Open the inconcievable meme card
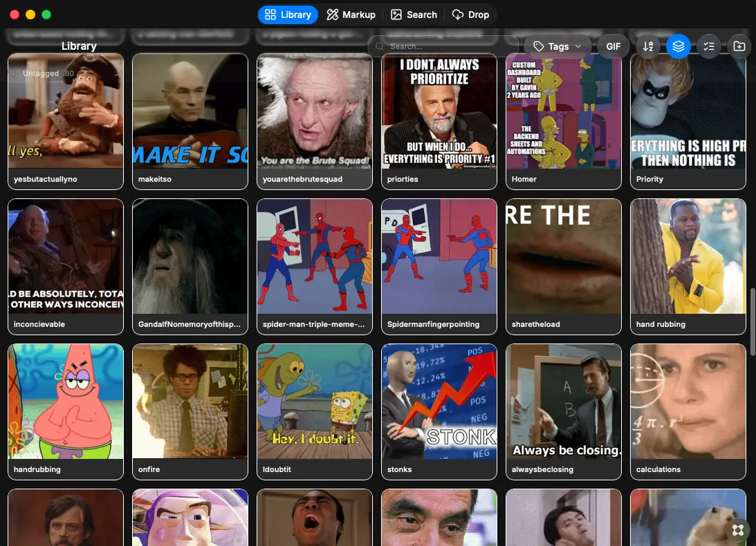Image resolution: width=756 pixels, height=546 pixels. [x=66, y=267]
